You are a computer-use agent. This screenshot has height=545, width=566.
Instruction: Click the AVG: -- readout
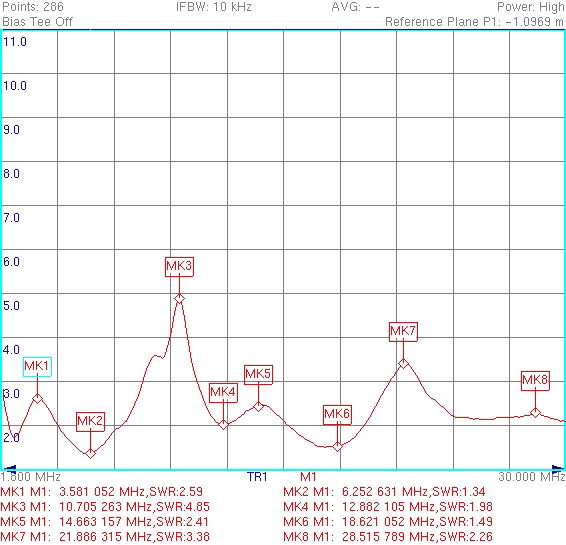coord(355,6)
